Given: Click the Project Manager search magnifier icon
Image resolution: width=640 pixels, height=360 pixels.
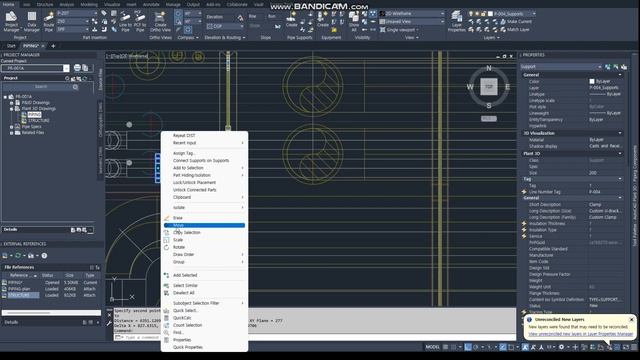Looking at the screenshot, I should [76, 87].
